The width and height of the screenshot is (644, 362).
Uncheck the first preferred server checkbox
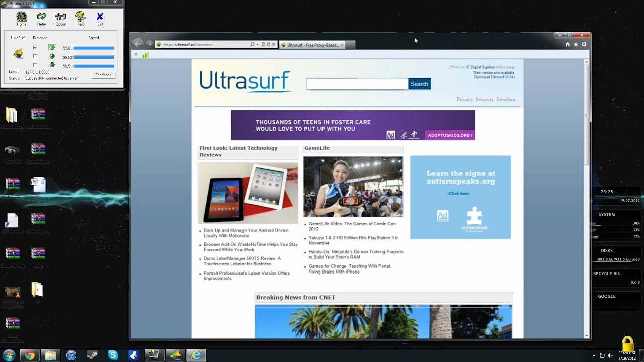tap(35, 48)
